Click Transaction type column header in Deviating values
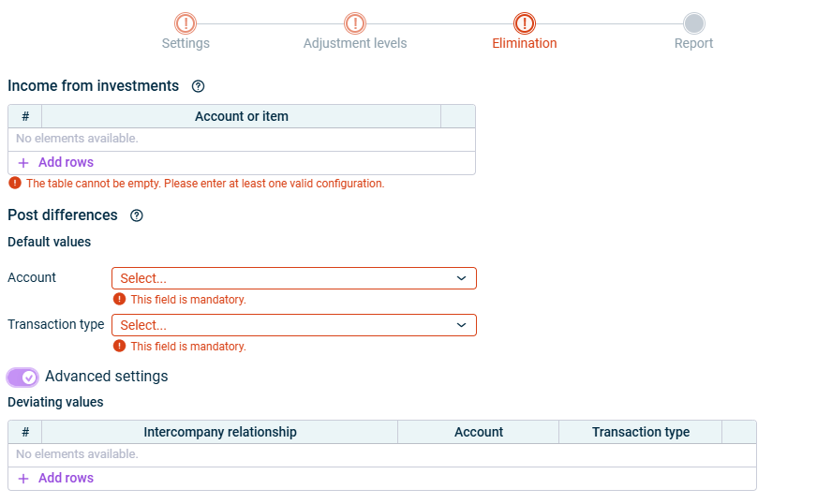The width and height of the screenshot is (832, 504). 640,432
